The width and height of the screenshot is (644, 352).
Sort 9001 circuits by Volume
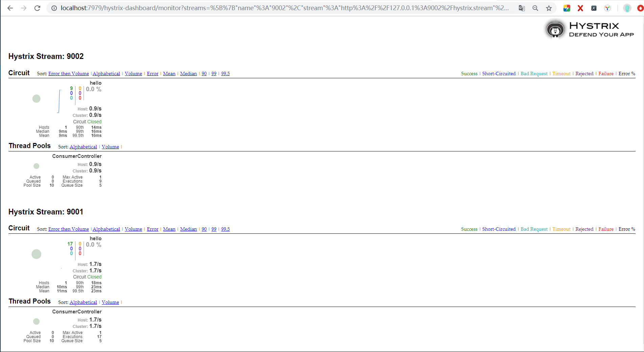pos(133,229)
